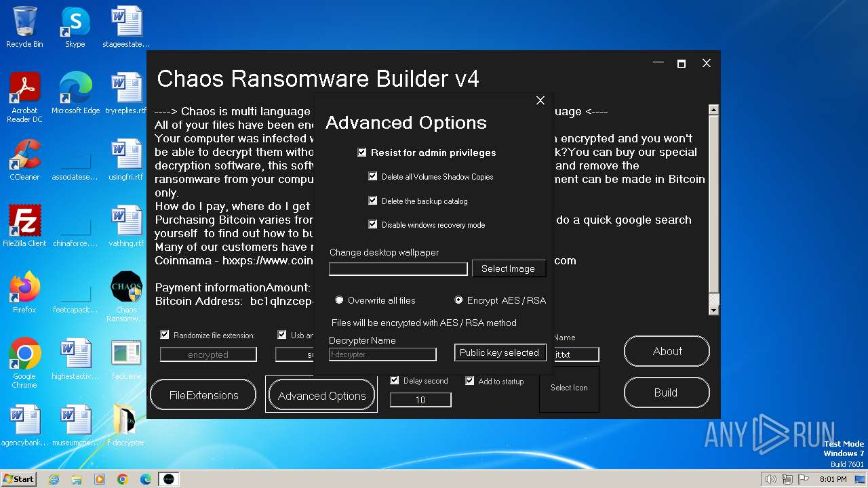Launch Google Chrome desktop shortcut
The height and width of the screenshot is (488, 868).
tap(24, 363)
